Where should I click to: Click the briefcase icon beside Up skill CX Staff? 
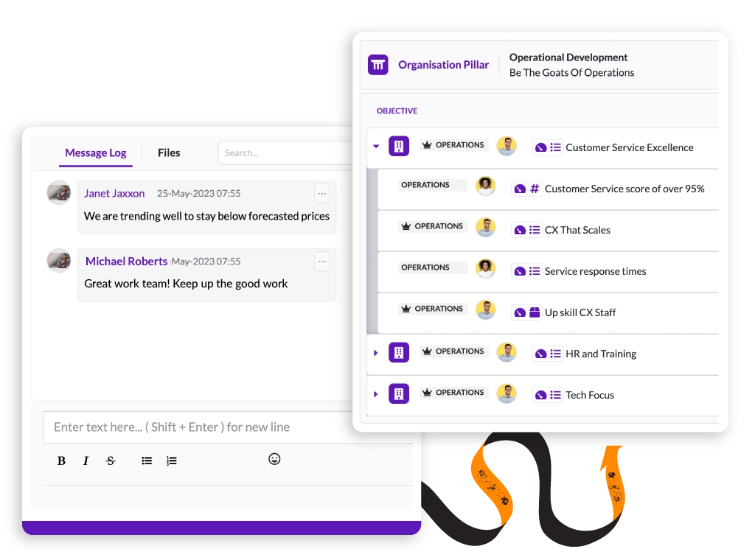[535, 312]
